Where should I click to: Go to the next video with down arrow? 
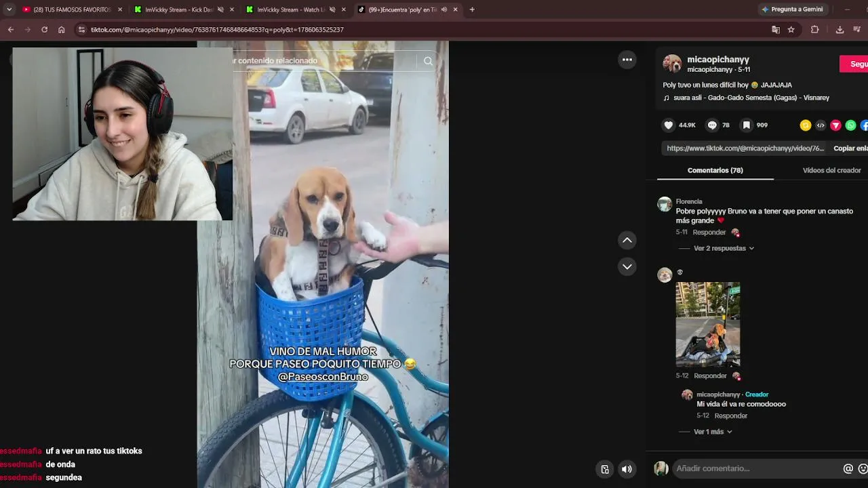(x=627, y=266)
